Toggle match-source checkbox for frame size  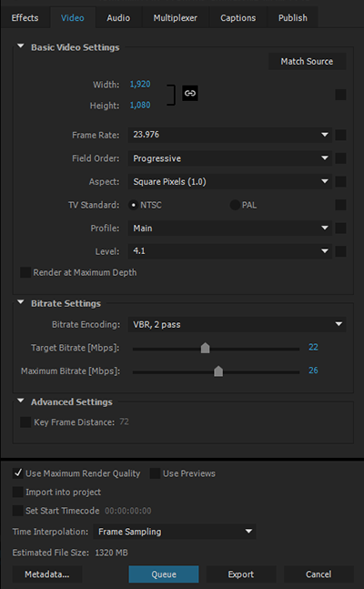[x=340, y=95]
